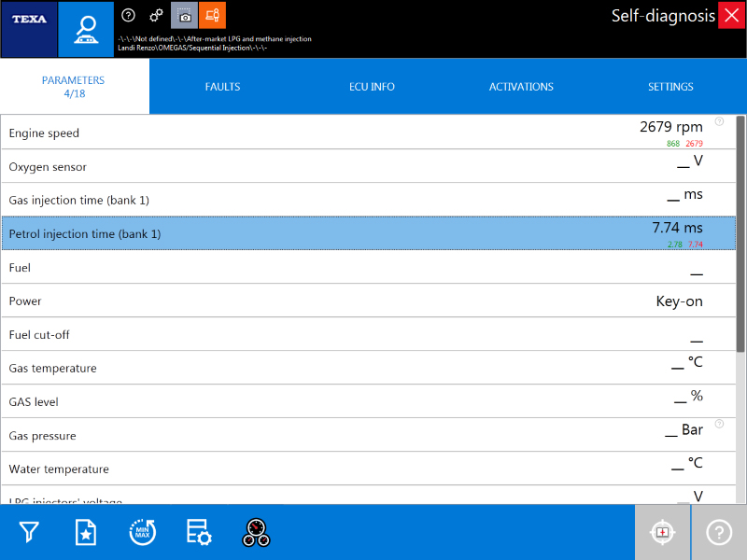The height and width of the screenshot is (560, 747).
Task: Open the SETTINGS tab
Action: (x=670, y=87)
